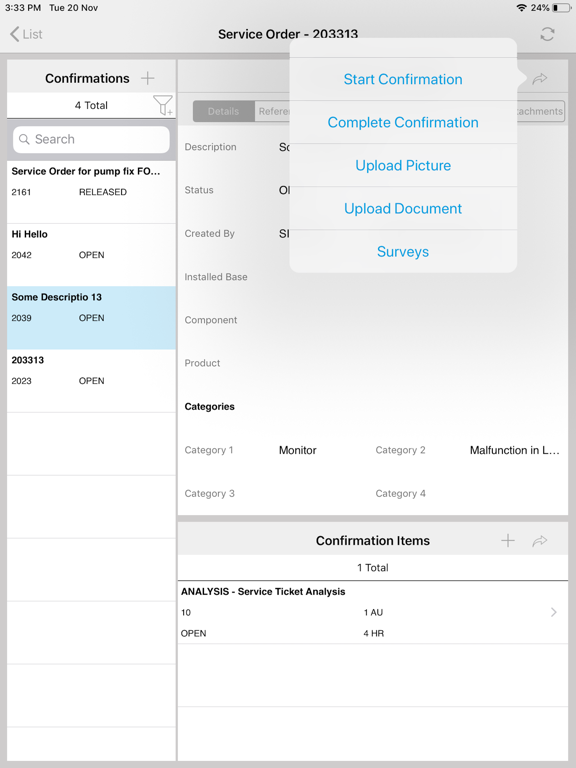
Task: Click the Status field label
Action: click(199, 190)
